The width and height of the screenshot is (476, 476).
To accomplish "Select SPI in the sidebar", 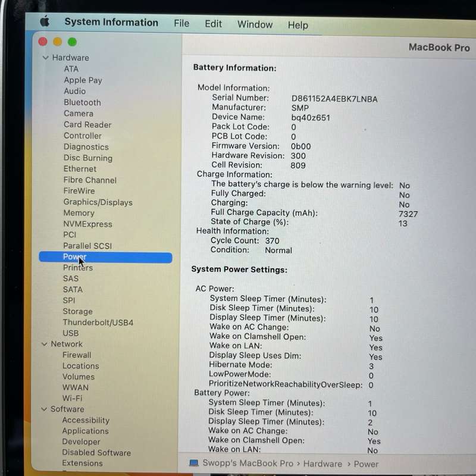I will click(68, 300).
